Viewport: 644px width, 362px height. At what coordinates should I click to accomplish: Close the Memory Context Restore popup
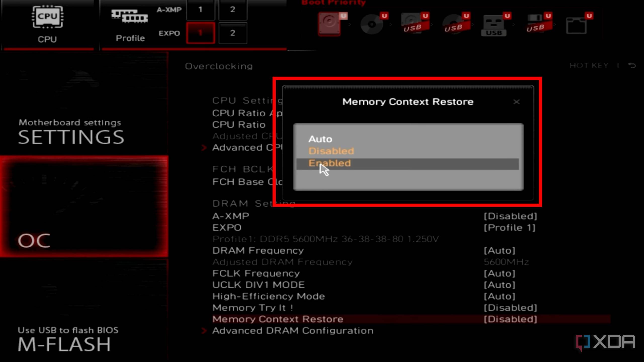516,102
